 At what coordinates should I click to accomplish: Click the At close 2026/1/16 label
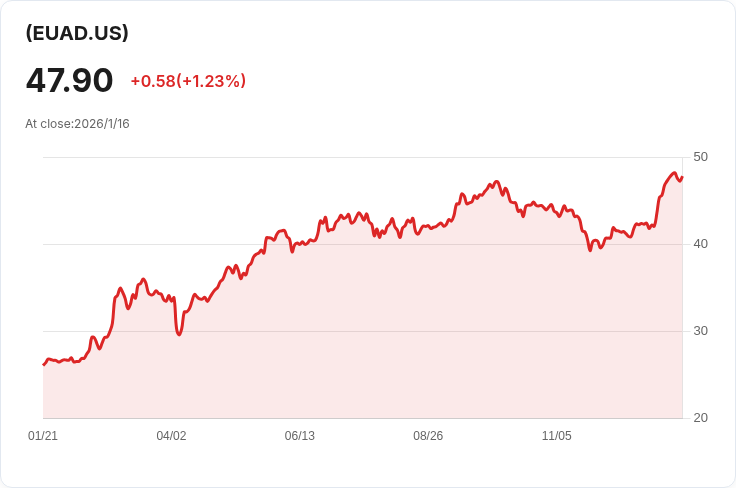click(x=77, y=124)
